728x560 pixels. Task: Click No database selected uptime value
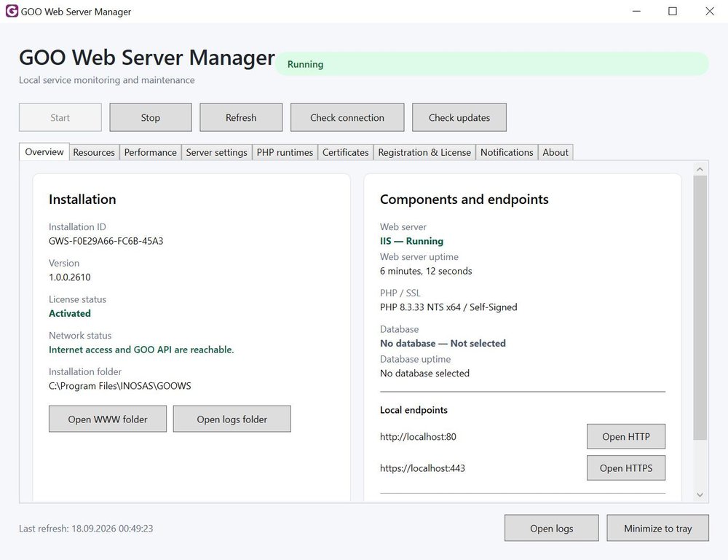[x=424, y=374]
